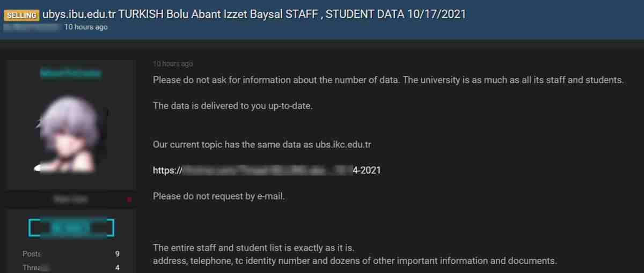Click the teal bracketed user badge

[71, 227]
